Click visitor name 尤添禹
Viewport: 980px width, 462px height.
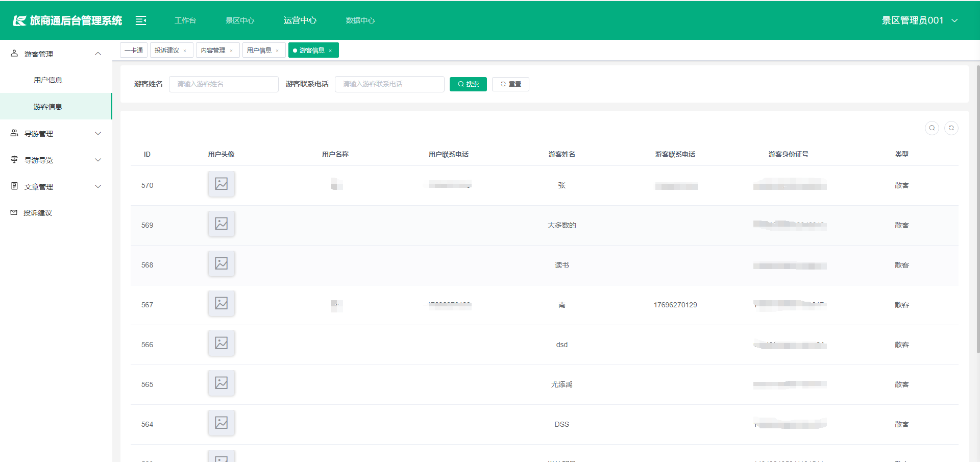pyautogui.click(x=562, y=384)
